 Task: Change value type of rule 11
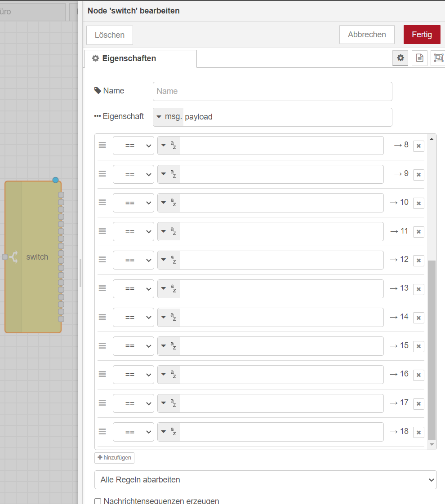coord(169,231)
